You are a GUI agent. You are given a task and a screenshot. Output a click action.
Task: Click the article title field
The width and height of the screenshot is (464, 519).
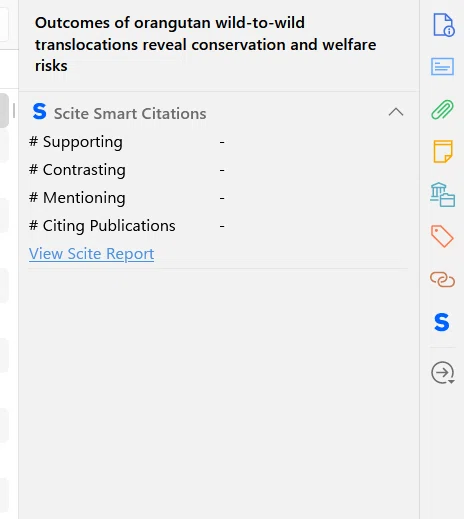(x=206, y=44)
